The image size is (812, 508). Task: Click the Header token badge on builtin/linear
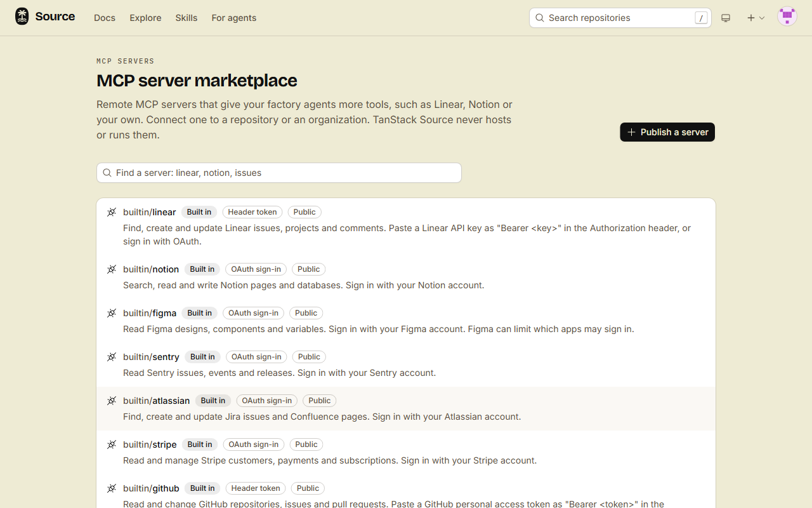pyautogui.click(x=252, y=212)
